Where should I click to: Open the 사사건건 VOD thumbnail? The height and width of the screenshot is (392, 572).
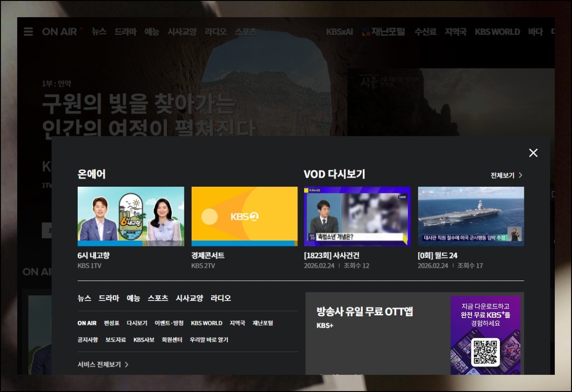(357, 216)
